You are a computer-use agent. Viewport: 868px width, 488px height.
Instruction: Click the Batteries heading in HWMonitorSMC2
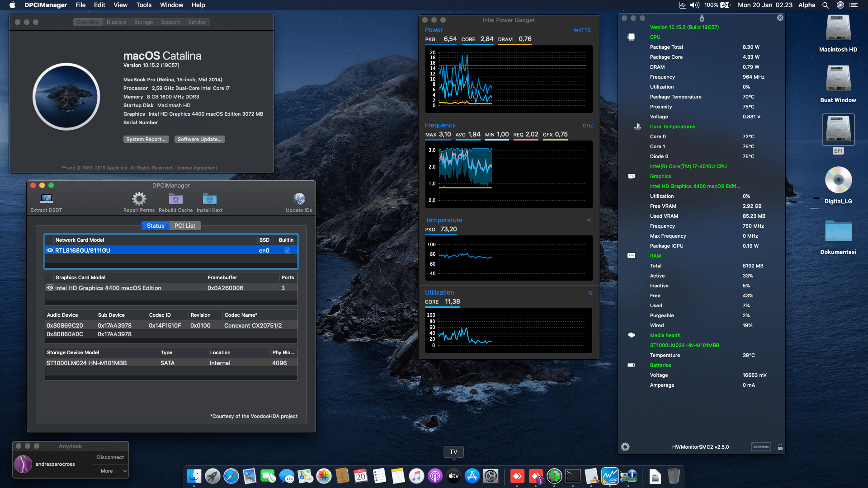(660, 365)
